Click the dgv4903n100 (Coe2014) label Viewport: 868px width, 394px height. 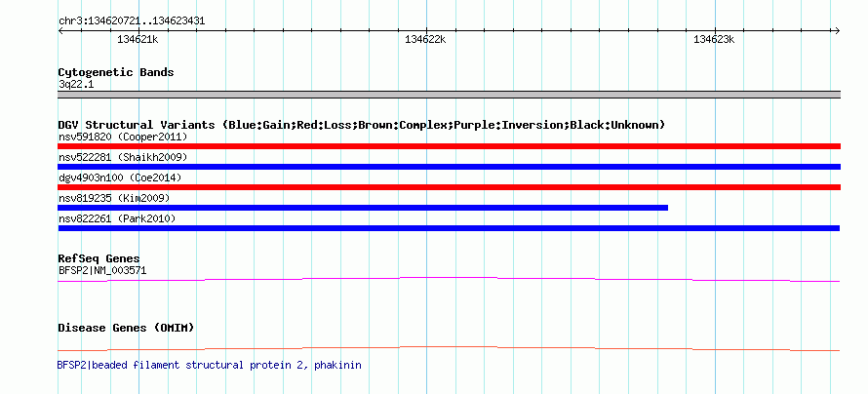120,177
